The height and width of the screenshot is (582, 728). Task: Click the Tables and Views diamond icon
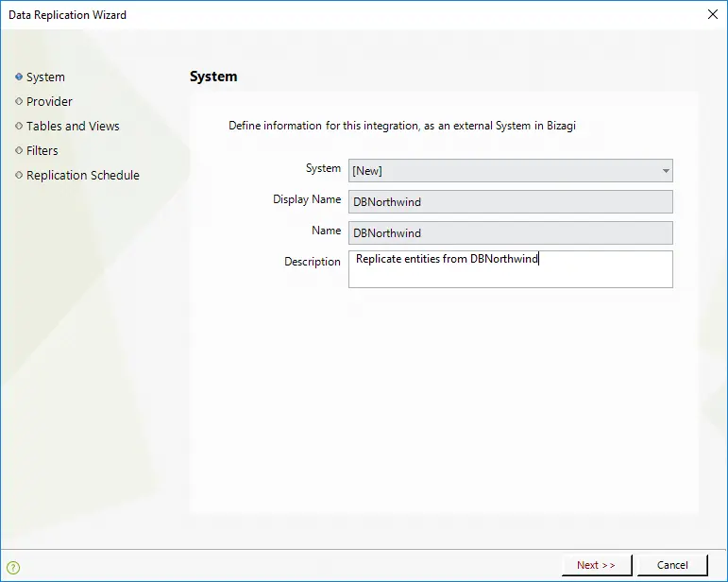(x=19, y=126)
